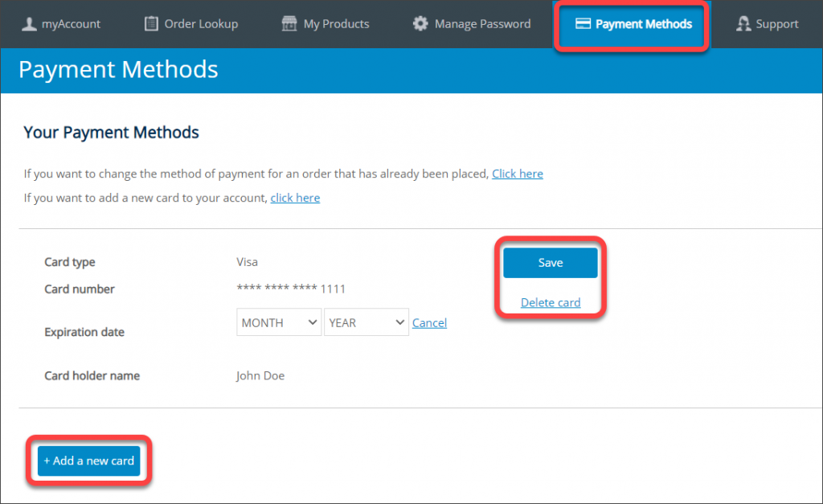The height and width of the screenshot is (504, 823).
Task: Cancel the expiration date edit
Action: click(x=429, y=323)
